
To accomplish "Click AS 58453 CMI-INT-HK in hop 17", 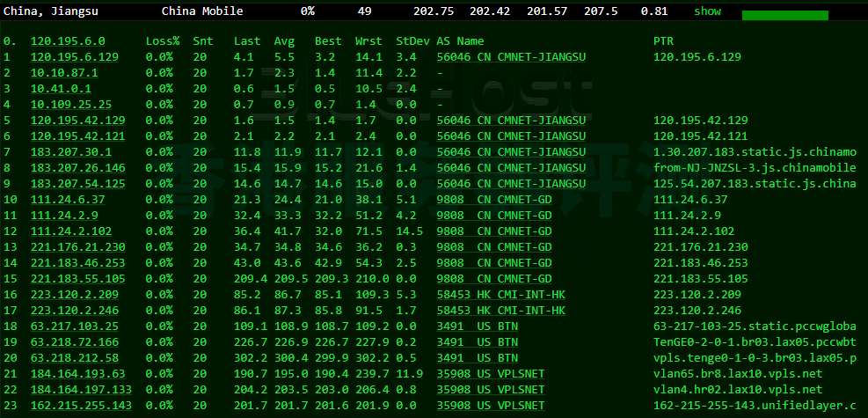I will pos(501,311).
